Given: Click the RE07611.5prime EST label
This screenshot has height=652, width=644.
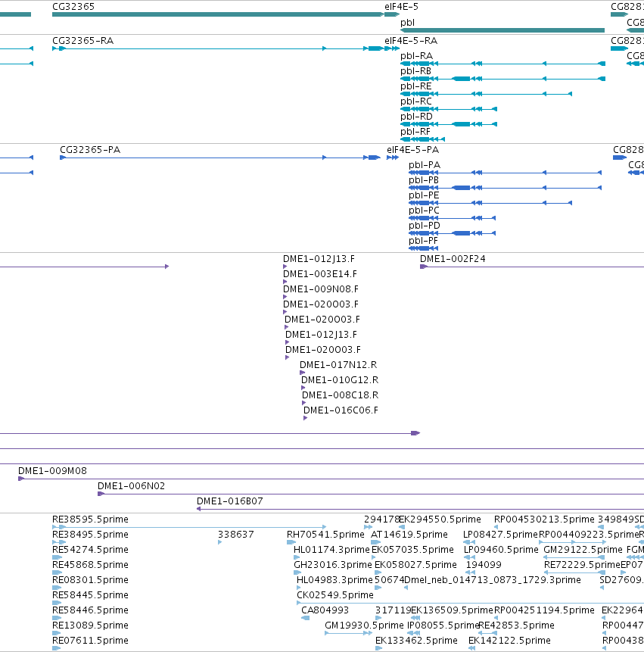Looking at the screenshot, I should (x=90, y=641).
